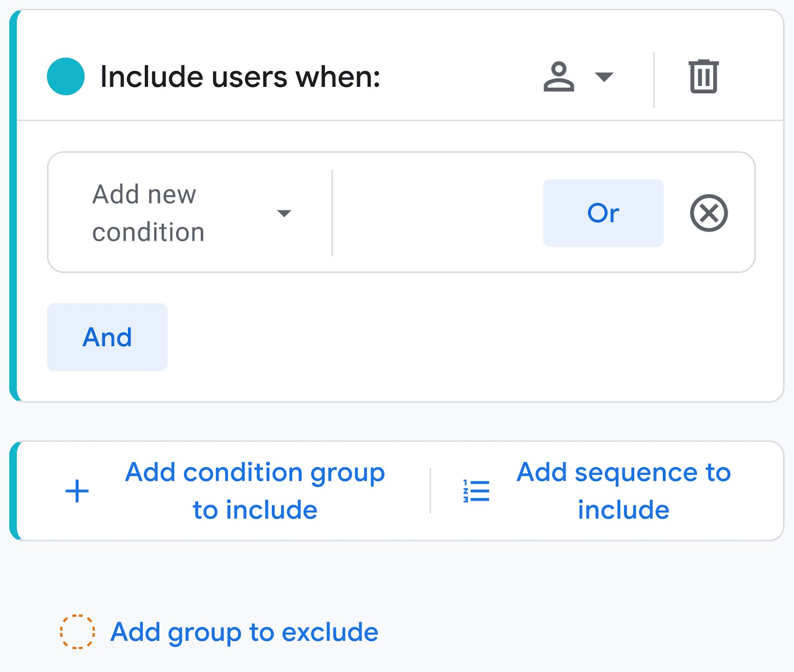
Task: Expand the caret inside Add new condition selector
Action: click(284, 213)
